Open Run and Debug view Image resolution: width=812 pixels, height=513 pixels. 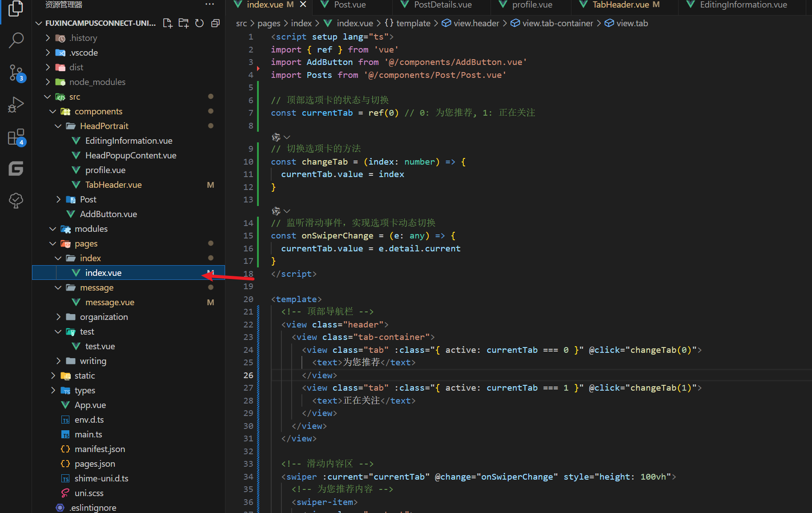pos(16,105)
